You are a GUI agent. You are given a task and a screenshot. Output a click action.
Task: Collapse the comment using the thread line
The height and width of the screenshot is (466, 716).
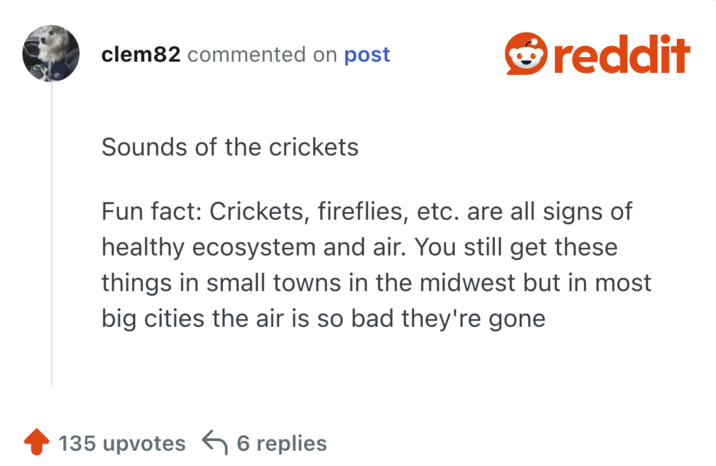point(52,240)
